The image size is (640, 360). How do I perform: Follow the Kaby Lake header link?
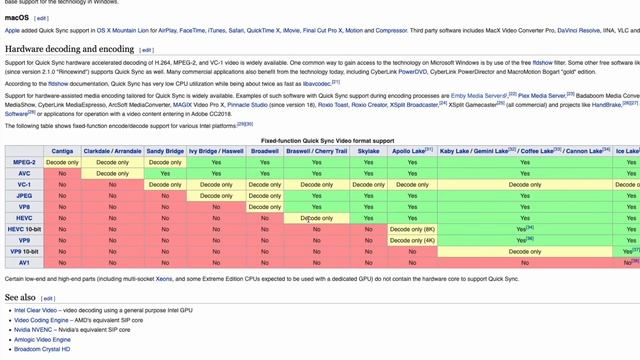[453, 151]
